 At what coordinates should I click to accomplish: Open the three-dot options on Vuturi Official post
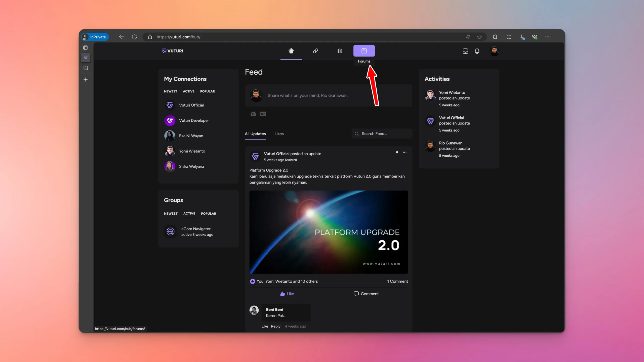point(405,152)
